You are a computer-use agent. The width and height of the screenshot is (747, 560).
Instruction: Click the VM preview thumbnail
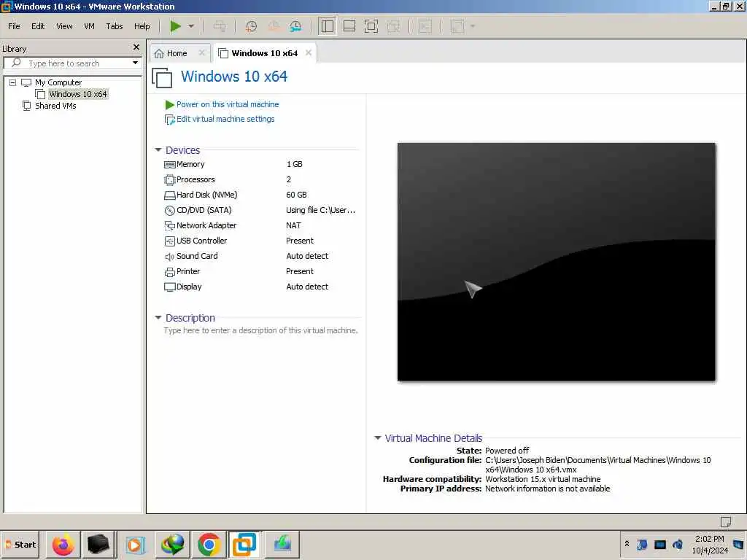click(x=557, y=262)
